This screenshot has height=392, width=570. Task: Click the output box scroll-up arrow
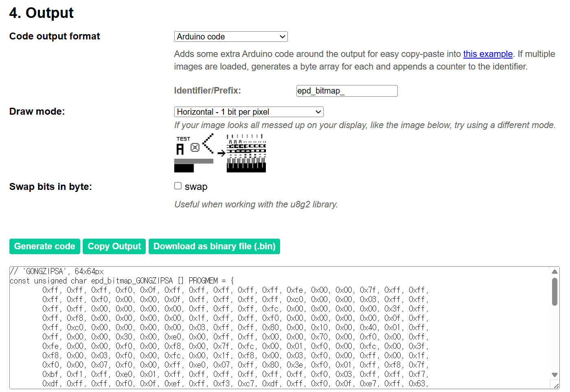[x=555, y=272]
